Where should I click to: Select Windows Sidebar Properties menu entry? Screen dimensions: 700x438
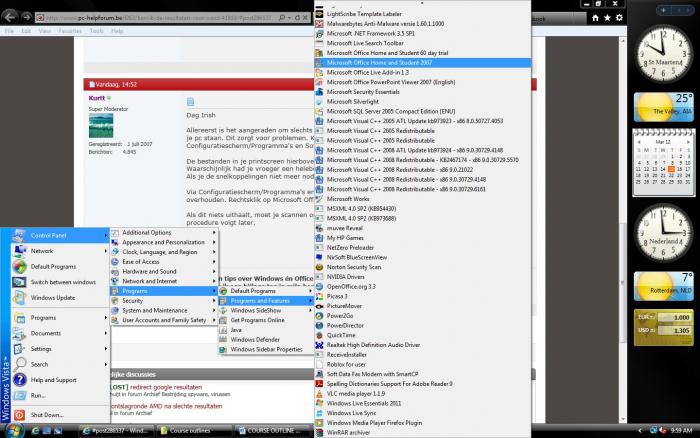click(266, 350)
